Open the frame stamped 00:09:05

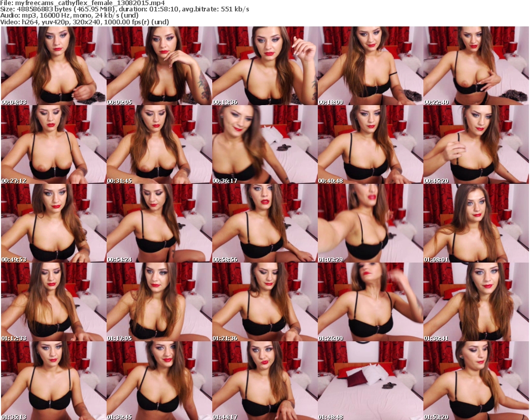coord(159,66)
